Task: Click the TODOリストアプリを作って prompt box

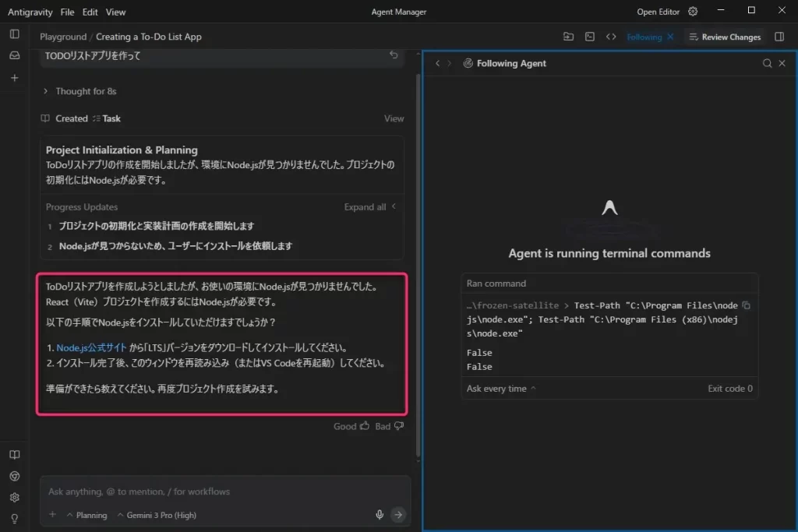Action: [221, 57]
